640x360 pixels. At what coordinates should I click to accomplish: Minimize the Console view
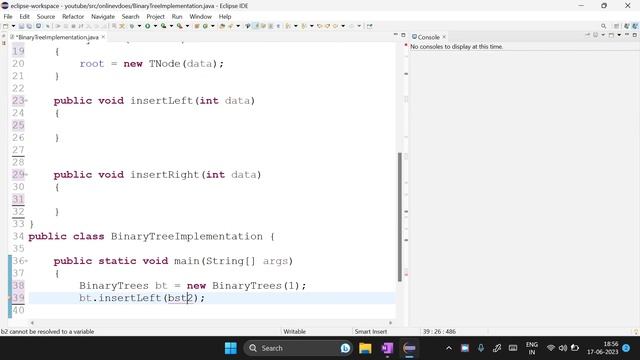pyautogui.click(x=627, y=35)
